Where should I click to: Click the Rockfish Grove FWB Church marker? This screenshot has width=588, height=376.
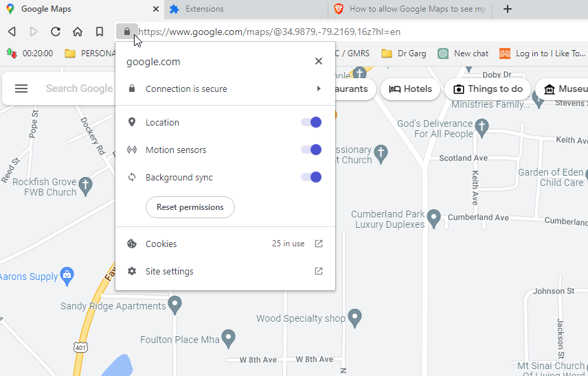point(86,186)
